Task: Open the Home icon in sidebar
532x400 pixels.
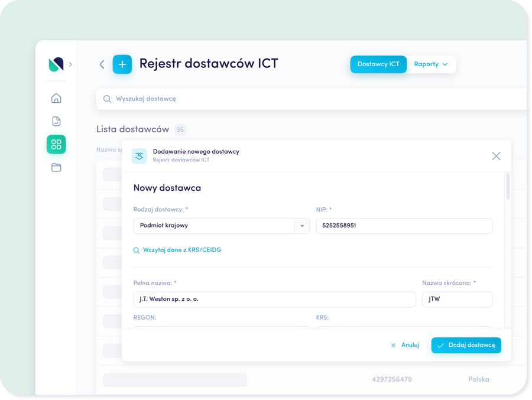Action: pyautogui.click(x=56, y=98)
